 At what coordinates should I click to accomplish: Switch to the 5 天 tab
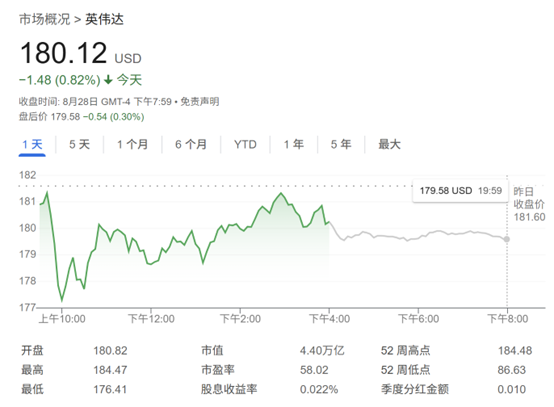(79, 144)
